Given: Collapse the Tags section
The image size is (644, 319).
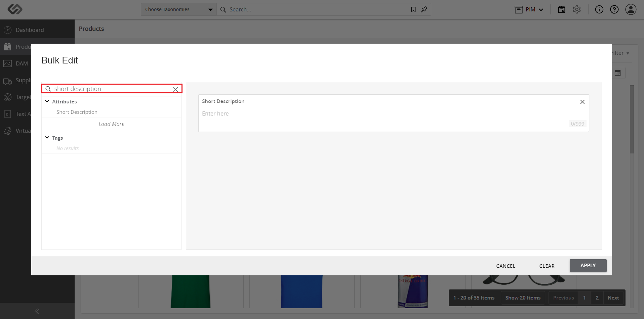Looking at the screenshot, I should (47, 138).
